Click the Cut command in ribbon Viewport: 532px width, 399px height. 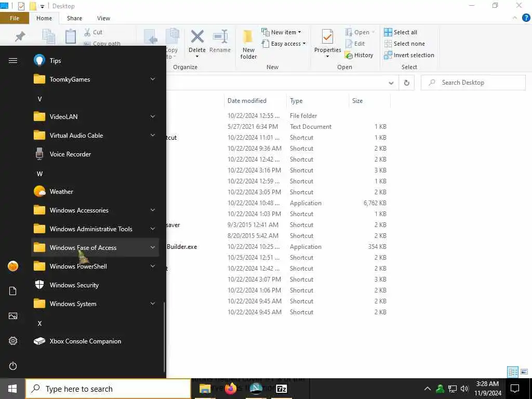94,32
